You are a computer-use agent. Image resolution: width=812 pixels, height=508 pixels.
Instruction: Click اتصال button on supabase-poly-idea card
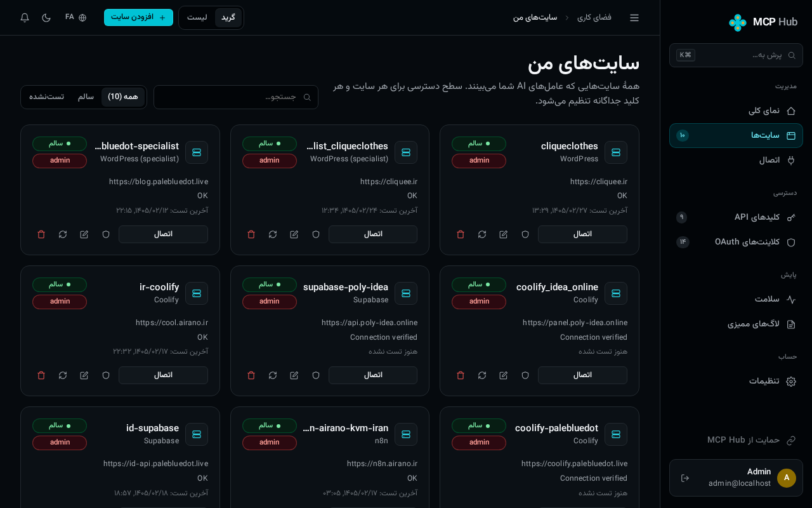point(373,375)
